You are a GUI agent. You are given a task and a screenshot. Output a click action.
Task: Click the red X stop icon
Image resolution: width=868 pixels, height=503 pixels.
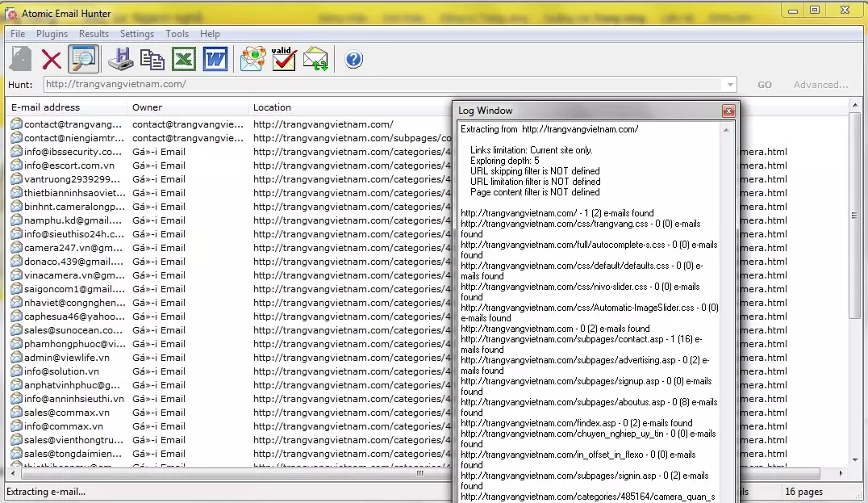(x=52, y=59)
